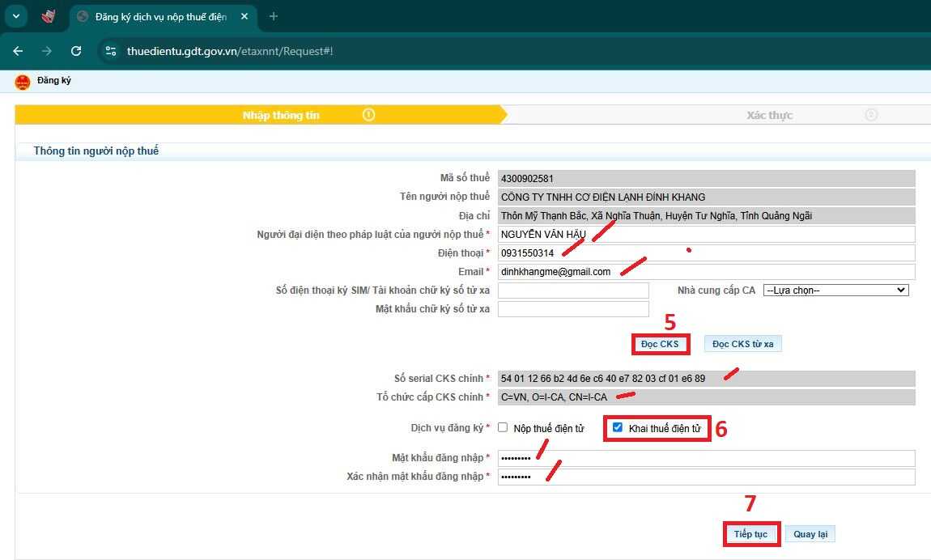This screenshot has width=931, height=560.
Task: Click the remote signature password field
Action: tap(573, 309)
